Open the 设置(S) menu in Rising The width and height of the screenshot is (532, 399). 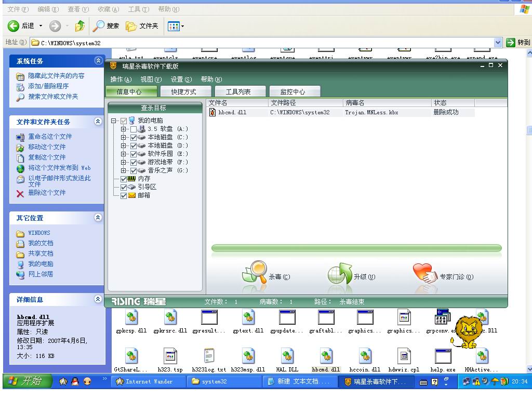[181, 79]
